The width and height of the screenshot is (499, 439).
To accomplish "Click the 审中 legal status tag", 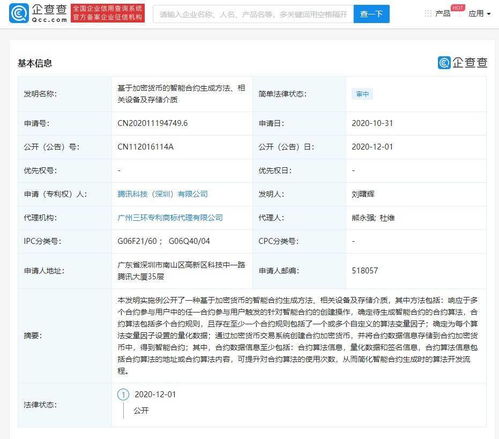I will (362, 94).
